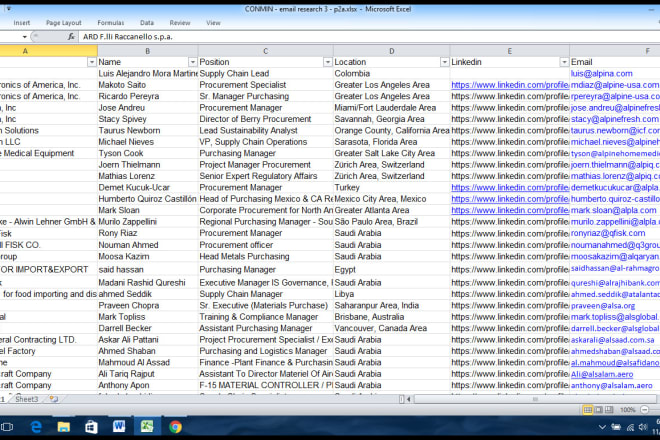Select the cell 'VP, Supply Chain Operations'

(x=266, y=142)
